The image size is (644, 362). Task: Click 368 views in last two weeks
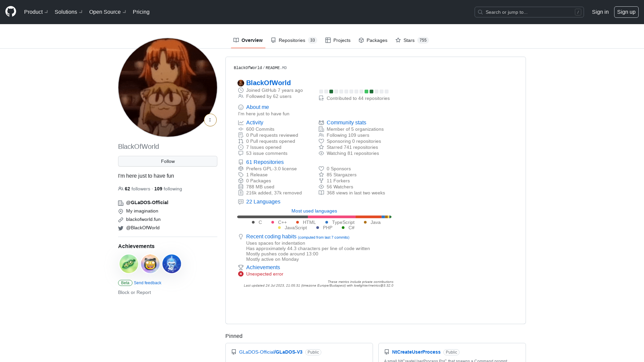pyautogui.click(x=356, y=193)
